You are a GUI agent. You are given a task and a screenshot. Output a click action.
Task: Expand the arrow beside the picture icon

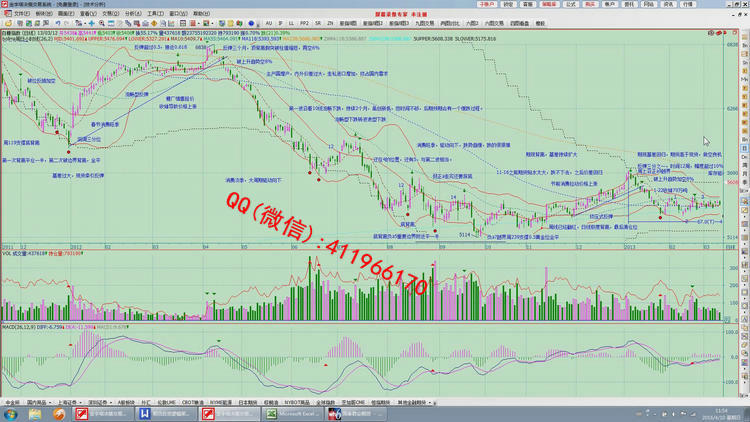click(x=212, y=23)
